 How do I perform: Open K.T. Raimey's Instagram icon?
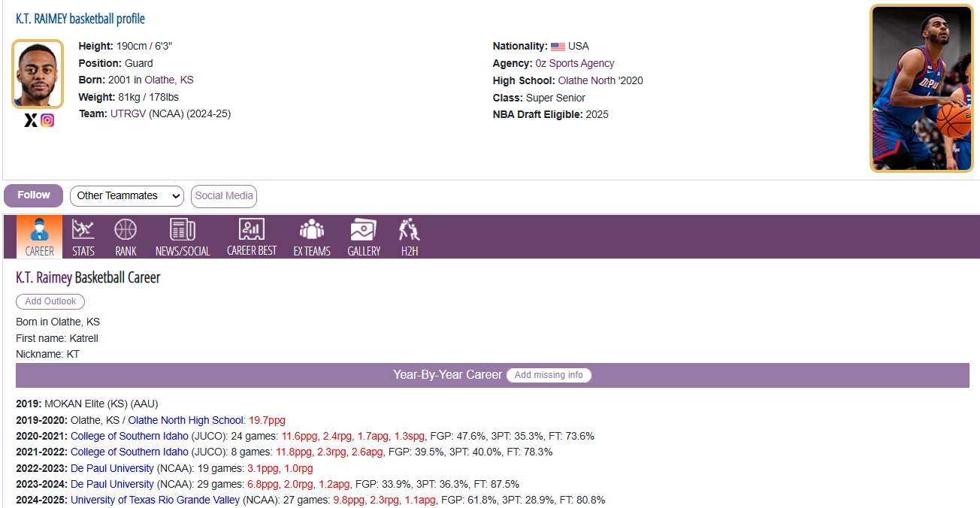point(47,120)
